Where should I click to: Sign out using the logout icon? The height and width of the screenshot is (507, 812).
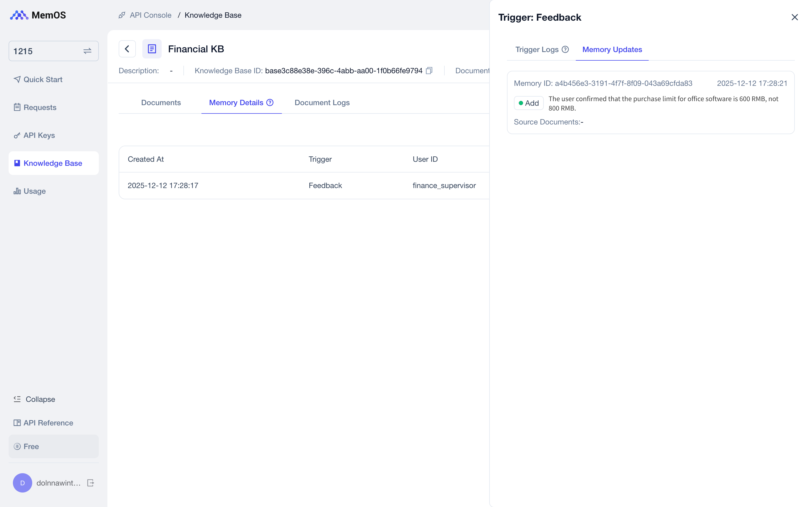[x=91, y=483]
